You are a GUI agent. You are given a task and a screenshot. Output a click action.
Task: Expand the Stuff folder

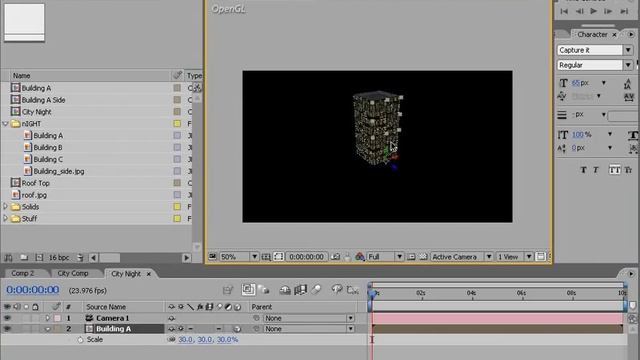pos(5,218)
